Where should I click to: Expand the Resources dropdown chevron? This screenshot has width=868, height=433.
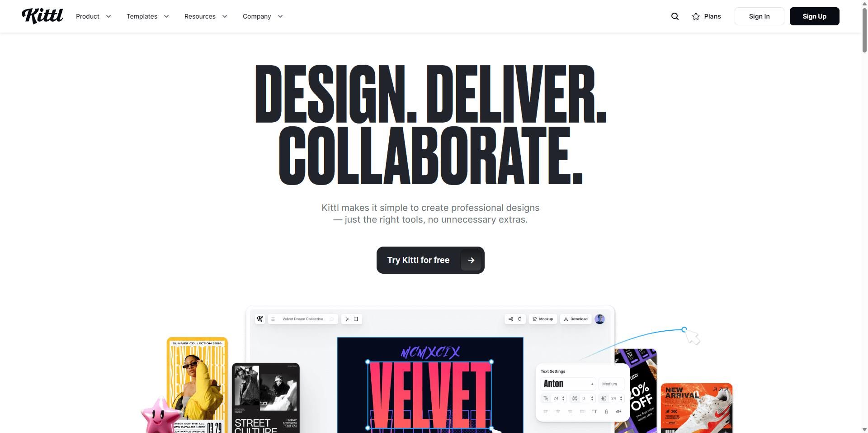point(225,16)
